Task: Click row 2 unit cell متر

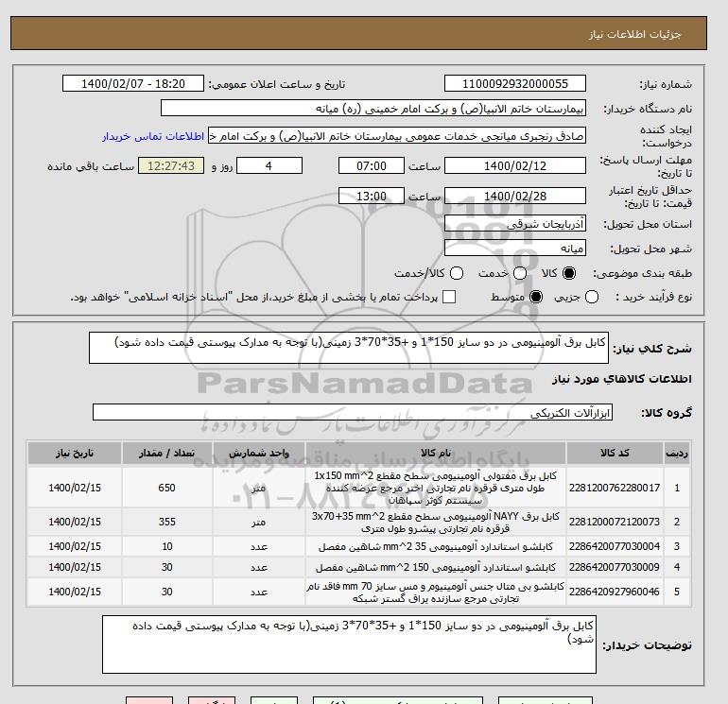Action: [x=259, y=522]
